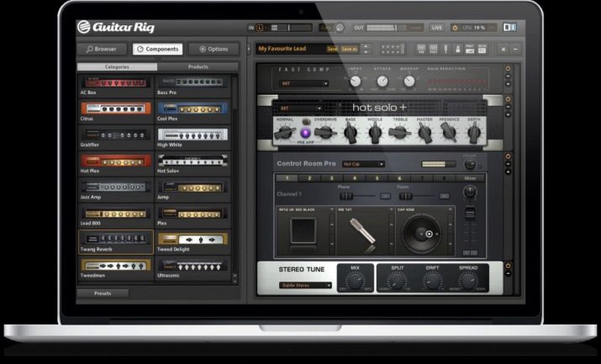Select the Plex amp component
The width and height of the screenshot is (601, 364).
(x=192, y=216)
